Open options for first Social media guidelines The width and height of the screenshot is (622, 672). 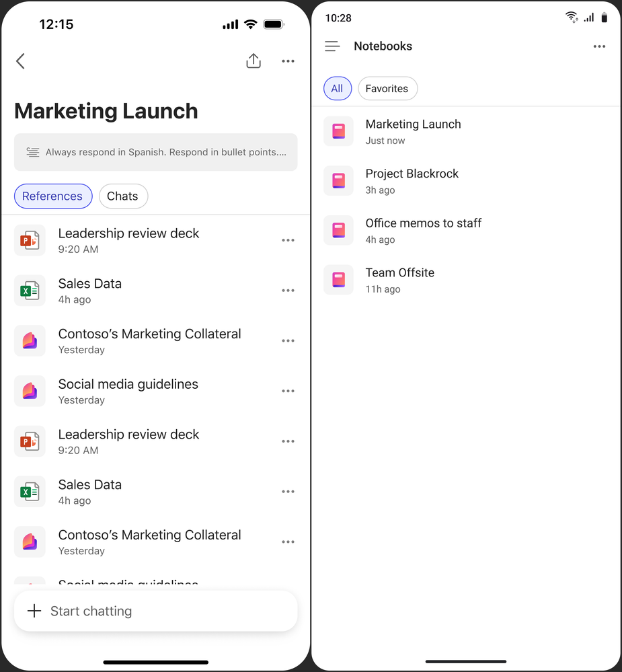pyautogui.click(x=288, y=391)
